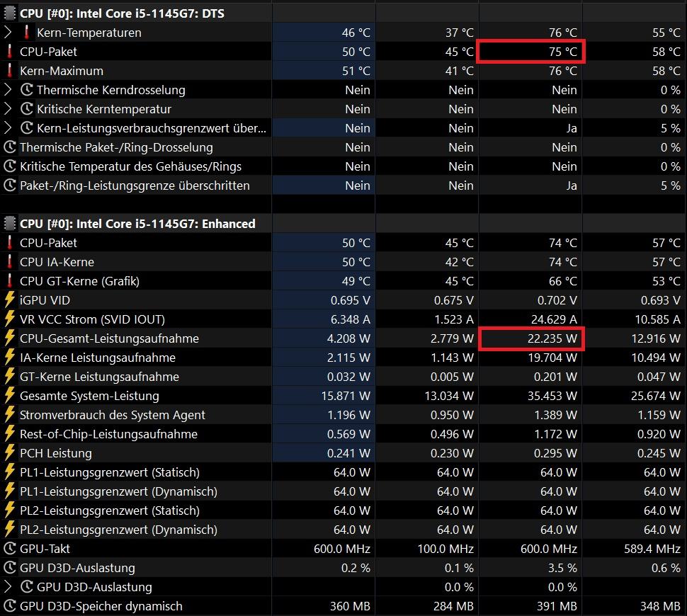This screenshot has height=616, width=687.
Task: Click GPU-Takt average value 589.4 MHz
Action: (x=652, y=549)
